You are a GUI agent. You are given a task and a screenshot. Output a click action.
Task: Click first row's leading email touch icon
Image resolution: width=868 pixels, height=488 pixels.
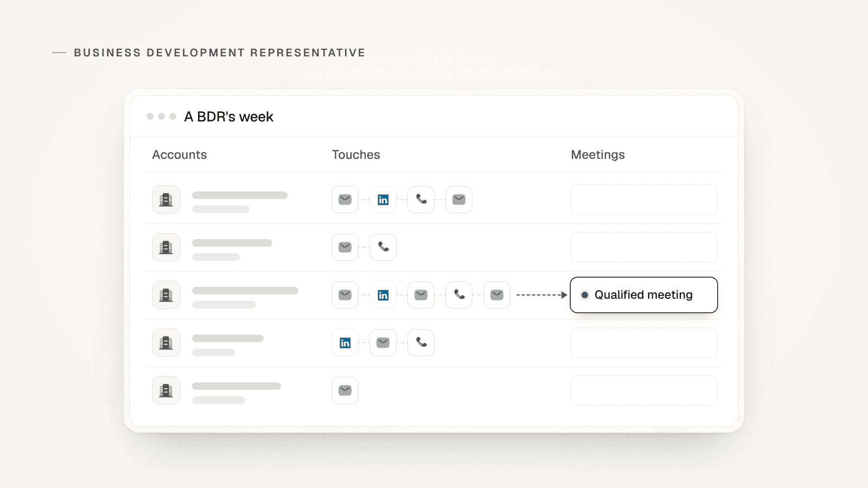point(345,200)
